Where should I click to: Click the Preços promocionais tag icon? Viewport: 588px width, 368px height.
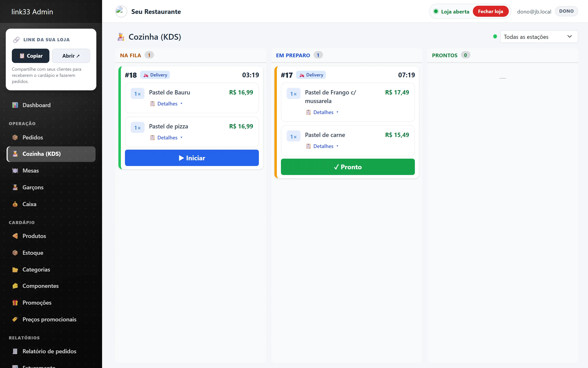tap(15, 319)
